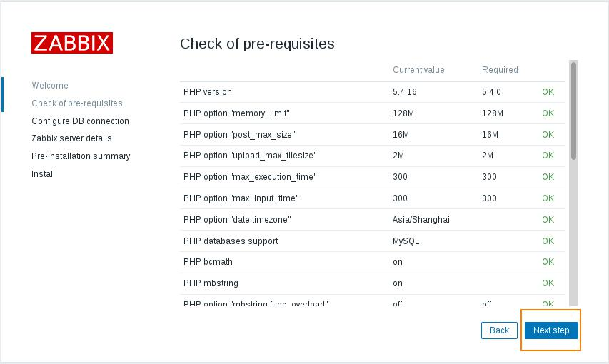Image resolution: width=609 pixels, height=364 pixels.
Task: Click PHP option "upload_max_filesize" row
Action: click(250, 156)
